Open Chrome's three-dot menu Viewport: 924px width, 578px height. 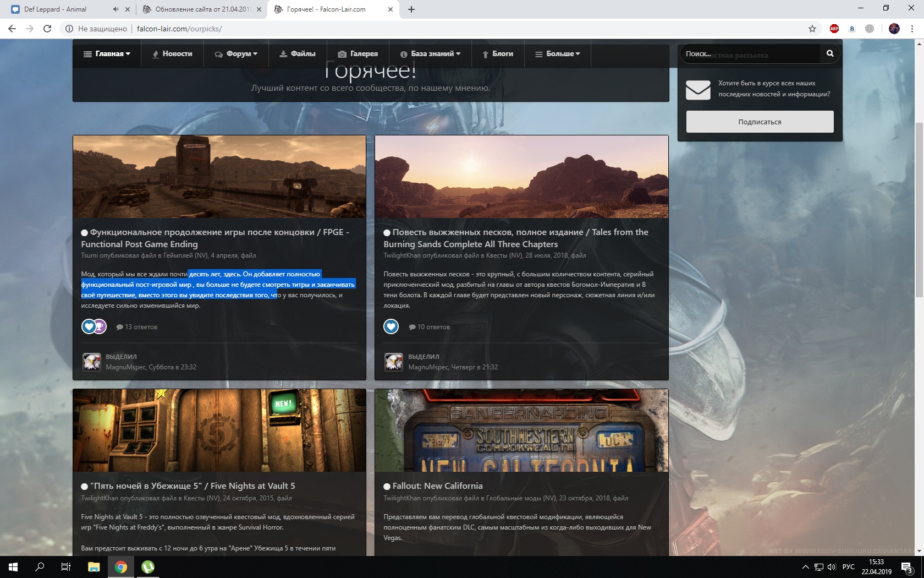(x=912, y=29)
